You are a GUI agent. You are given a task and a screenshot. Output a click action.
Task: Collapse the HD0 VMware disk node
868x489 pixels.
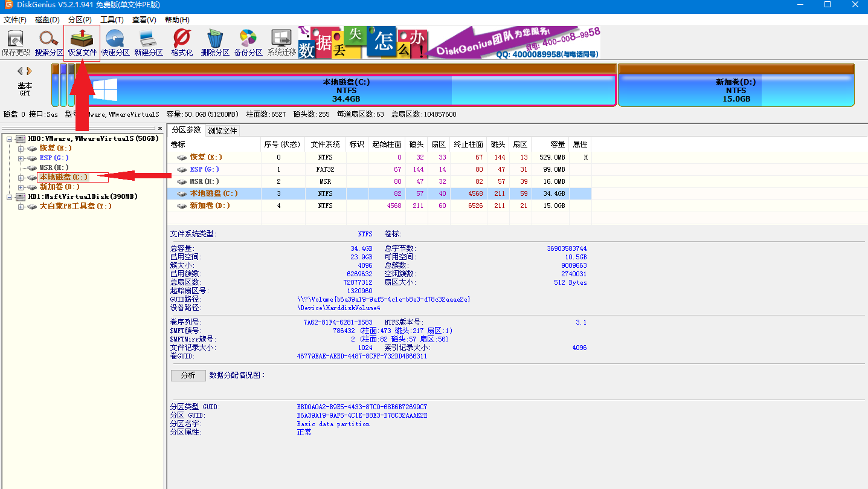tap(10, 138)
